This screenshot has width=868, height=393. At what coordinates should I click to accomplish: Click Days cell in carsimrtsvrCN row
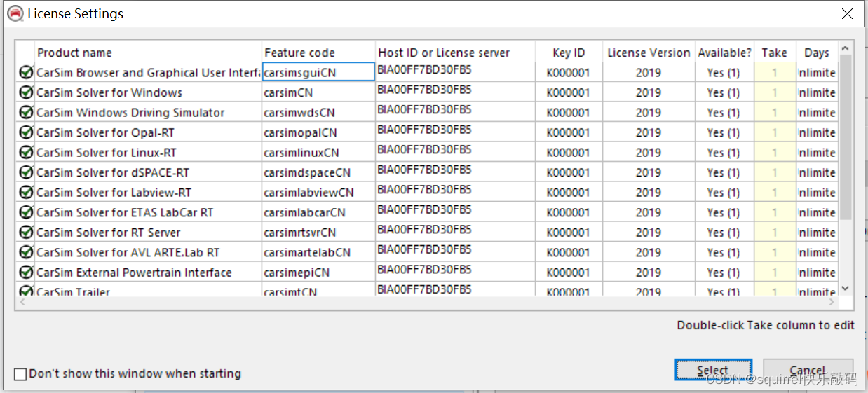tap(817, 232)
